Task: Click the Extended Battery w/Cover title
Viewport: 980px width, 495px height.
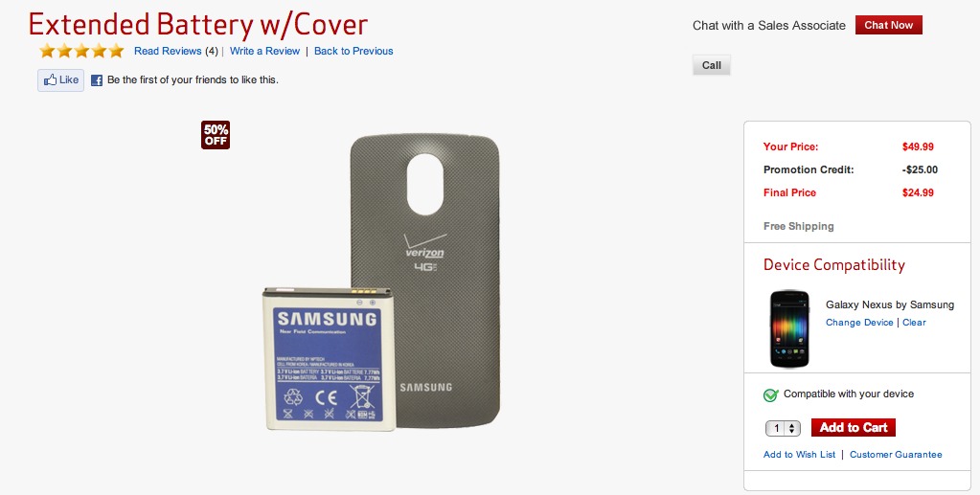Action: tap(198, 25)
